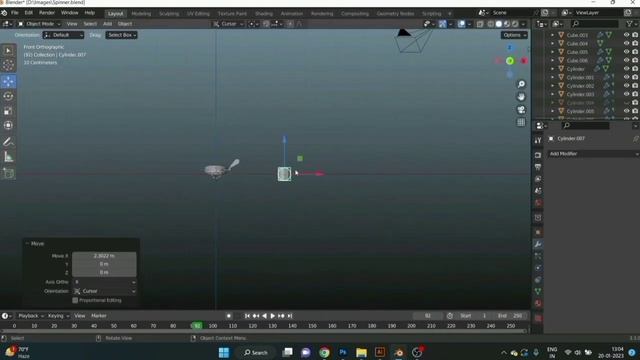Open the Edit menu
This screenshot has width=640, height=360.
click(29, 13)
